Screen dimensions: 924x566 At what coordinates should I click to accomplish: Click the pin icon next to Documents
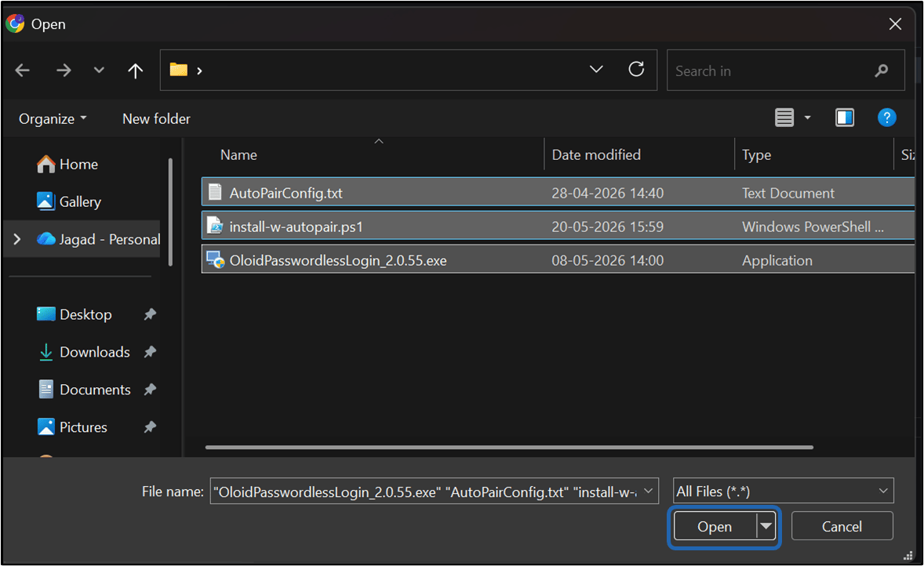point(151,390)
